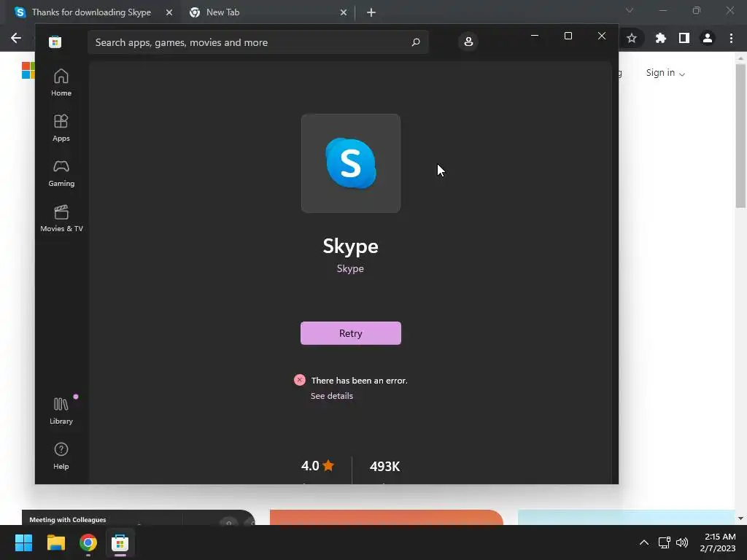Close the Microsoft Store window
The image size is (747, 560).
click(602, 36)
